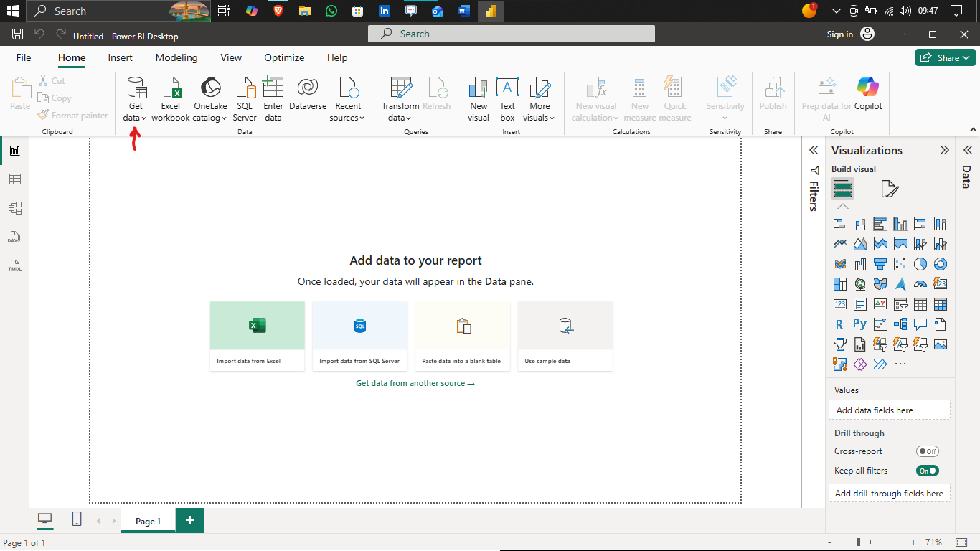
Task: Get more visuals via the ellipsis
Action: 900,364
